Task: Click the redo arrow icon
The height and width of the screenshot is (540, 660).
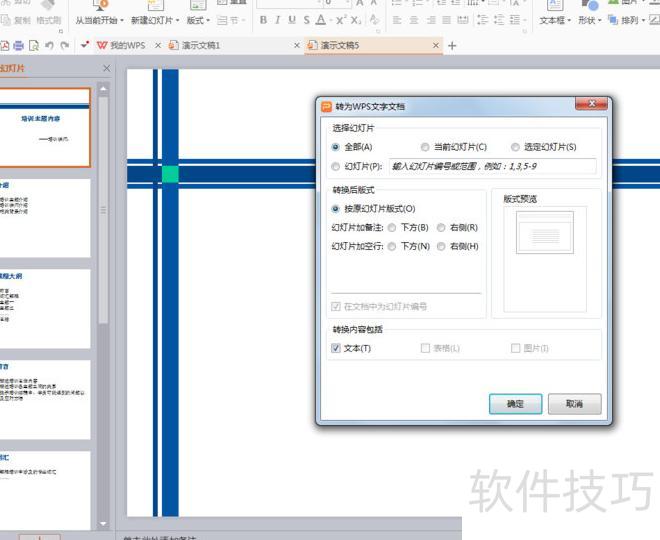Action: click(64, 45)
